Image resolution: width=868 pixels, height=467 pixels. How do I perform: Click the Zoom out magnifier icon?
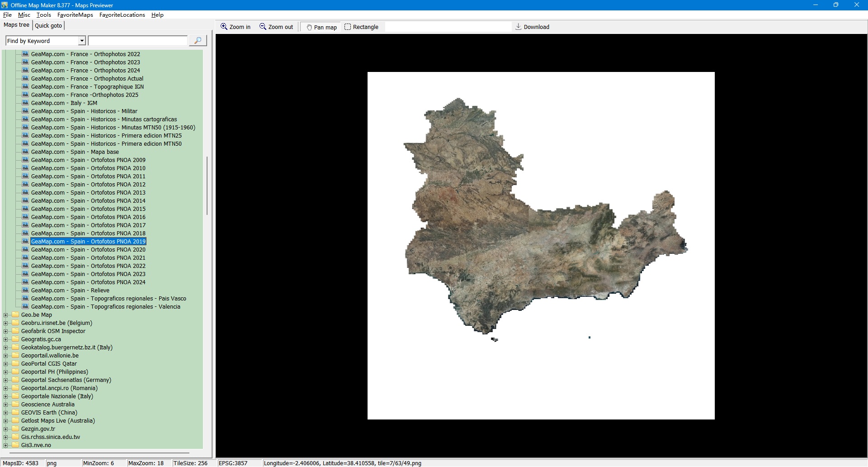(x=263, y=27)
